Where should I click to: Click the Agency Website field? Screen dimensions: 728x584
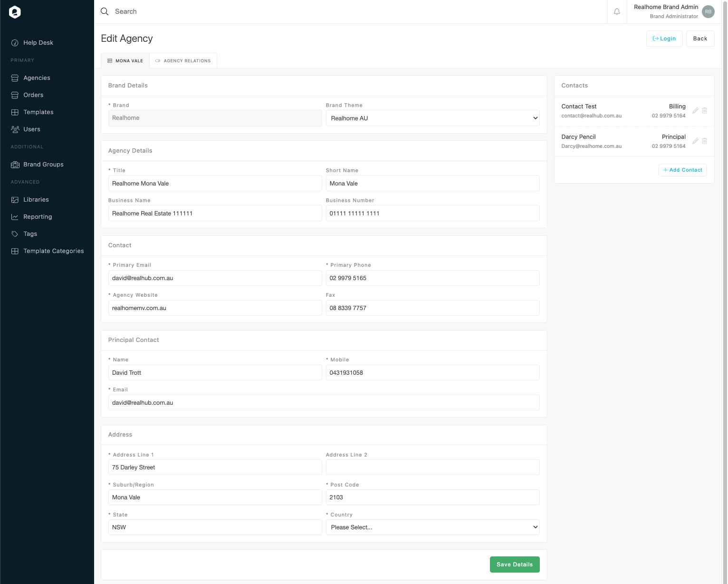215,308
